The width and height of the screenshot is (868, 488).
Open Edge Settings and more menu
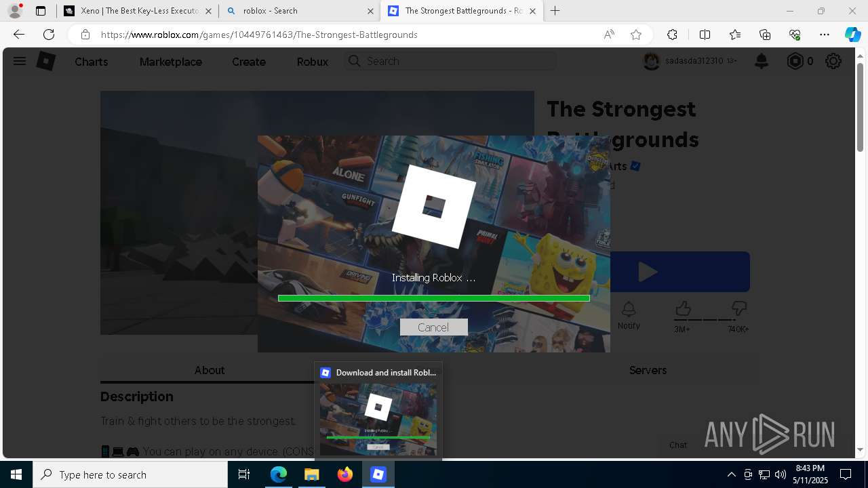[x=825, y=35]
